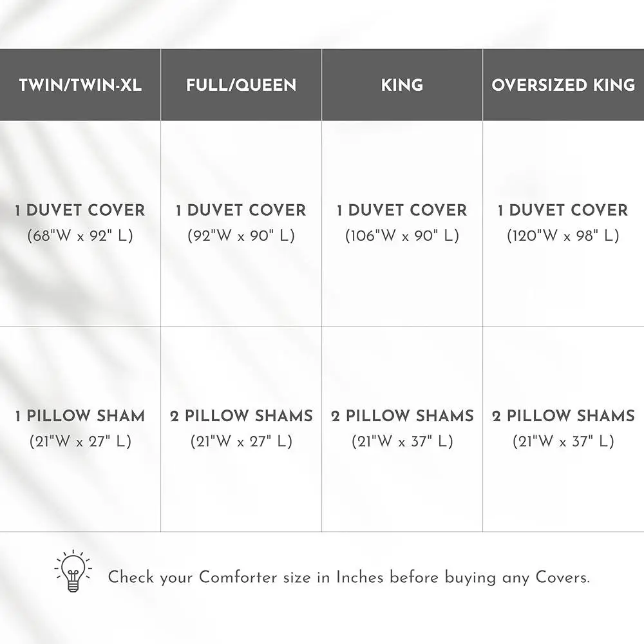Click the Full/Queen 1 Duvet Cover text
Image resolution: width=644 pixels, height=644 pixels.
pos(241,210)
